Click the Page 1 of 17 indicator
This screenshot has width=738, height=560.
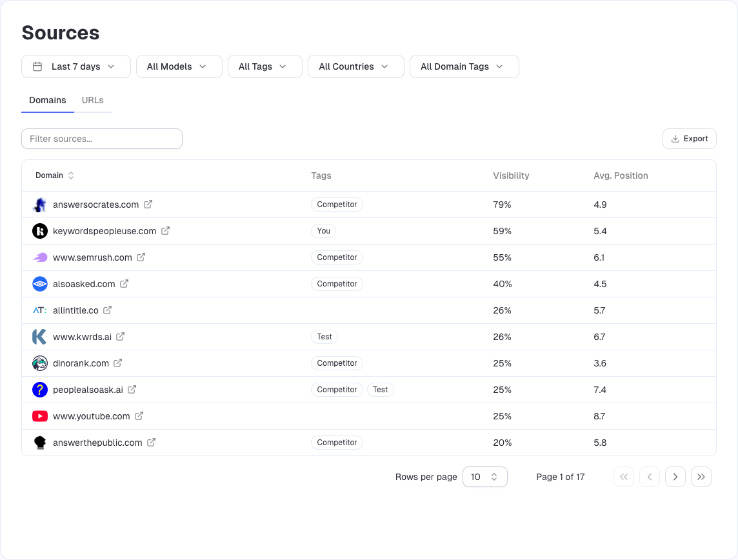[560, 477]
